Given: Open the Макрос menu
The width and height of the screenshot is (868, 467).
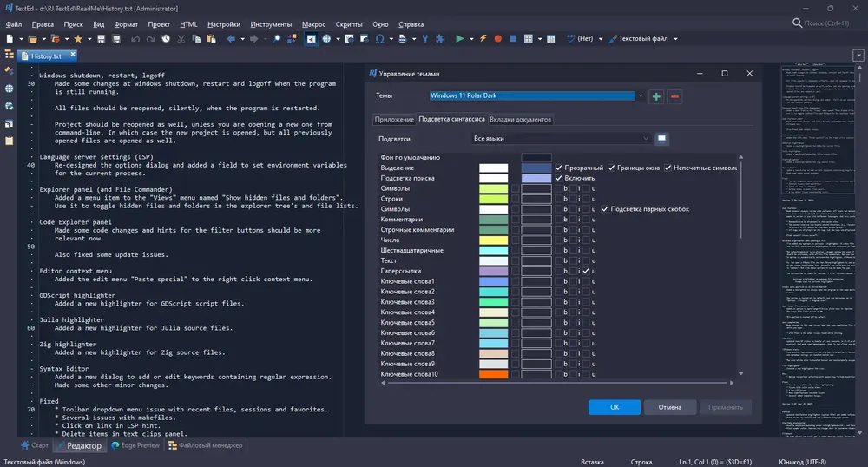Looking at the screenshot, I should click(313, 24).
